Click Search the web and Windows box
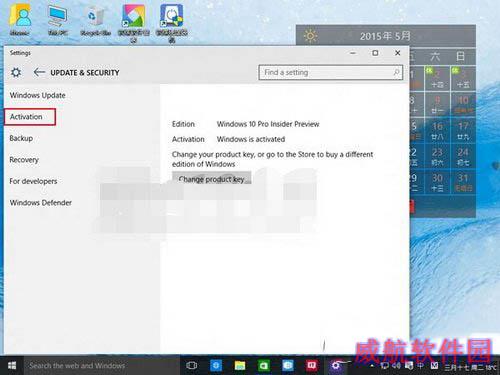This screenshot has height=375, width=500. pos(102,366)
